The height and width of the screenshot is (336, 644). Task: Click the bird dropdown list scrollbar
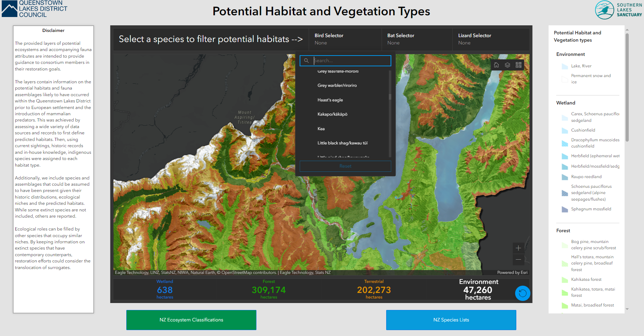point(390,96)
